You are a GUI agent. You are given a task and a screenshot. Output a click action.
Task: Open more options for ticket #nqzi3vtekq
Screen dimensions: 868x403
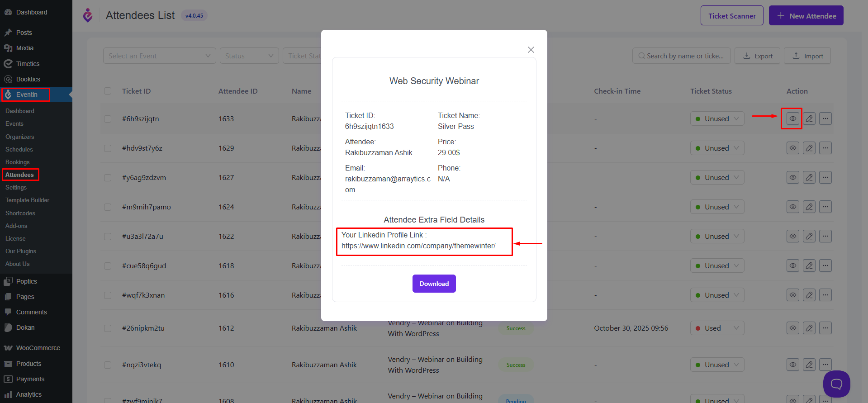(825, 365)
